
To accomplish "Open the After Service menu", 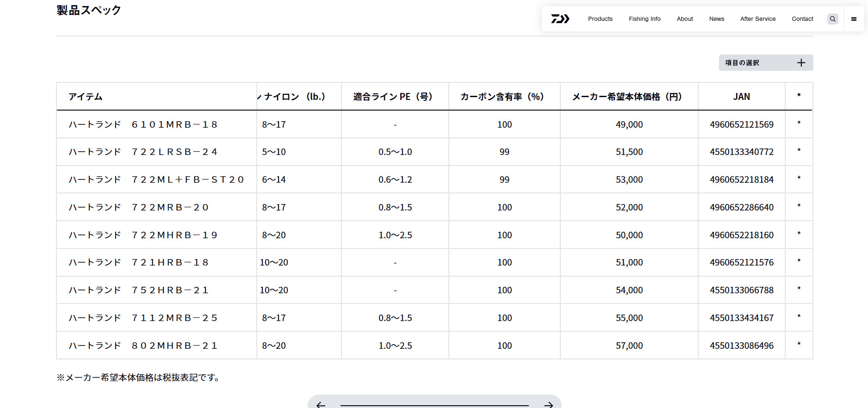I will (x=758, y=19).
